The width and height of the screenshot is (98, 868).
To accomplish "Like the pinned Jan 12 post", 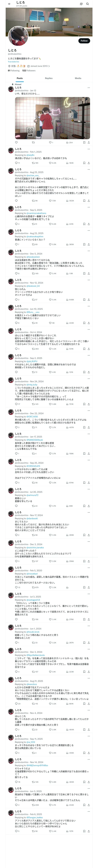I will 50,142.
